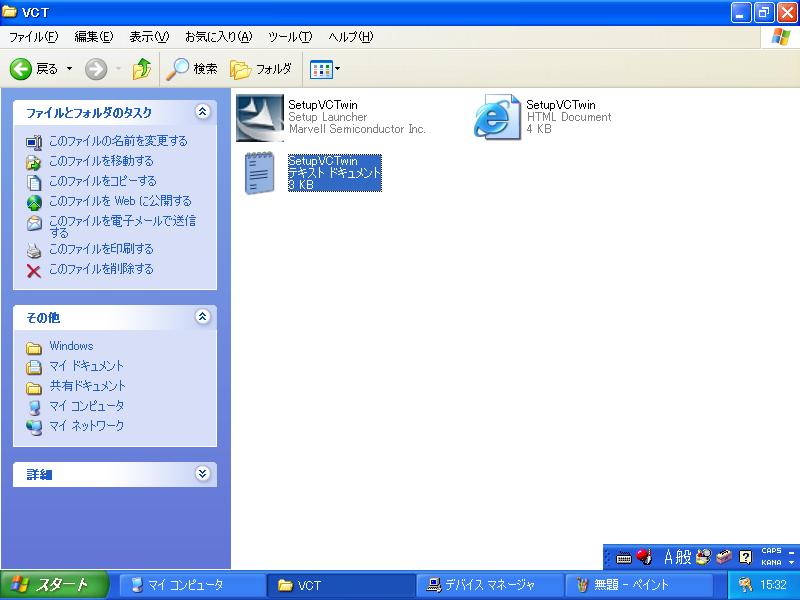Click the highlighted SetupVCTwin テキスト ドキュメント label
The width and height of the screenshot is (800, 600).
click(x=335, y=173)
